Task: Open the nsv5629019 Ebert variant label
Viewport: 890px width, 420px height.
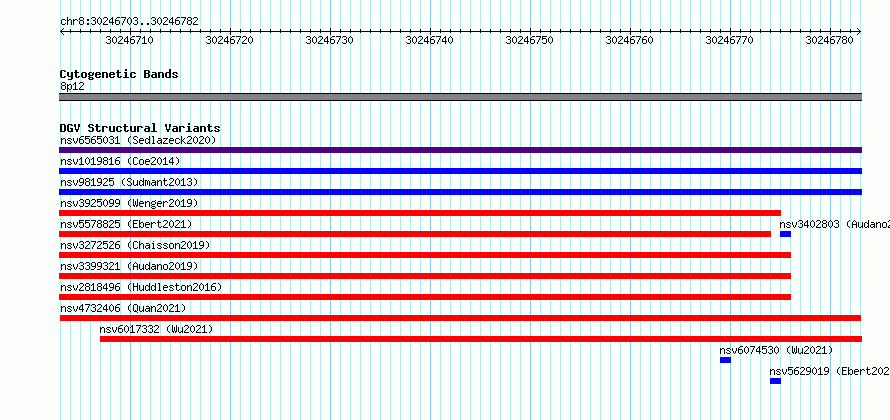Action: (x=830, y=371)
